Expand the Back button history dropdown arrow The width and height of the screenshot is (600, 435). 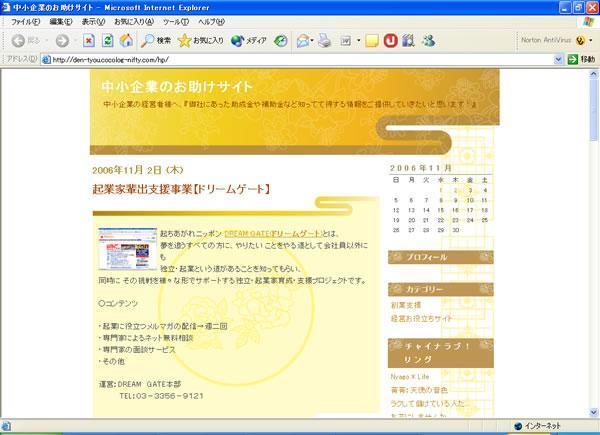coord(47,41)
